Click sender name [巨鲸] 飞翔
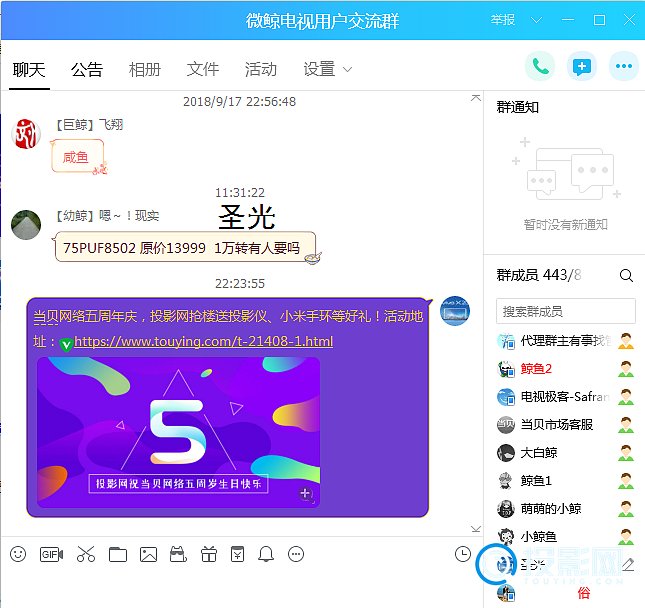 pos(89,125)
